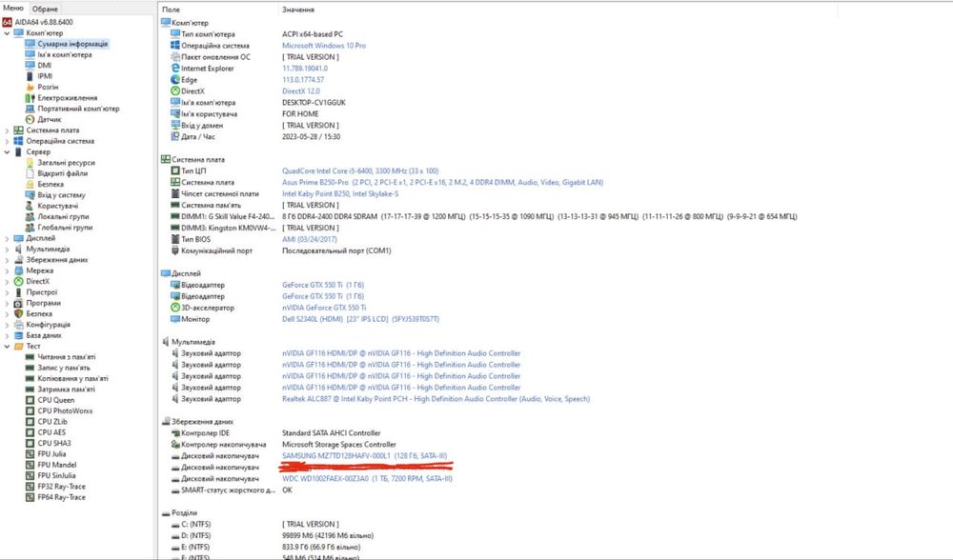Expand the Мережа tree node

coord(7,270)
